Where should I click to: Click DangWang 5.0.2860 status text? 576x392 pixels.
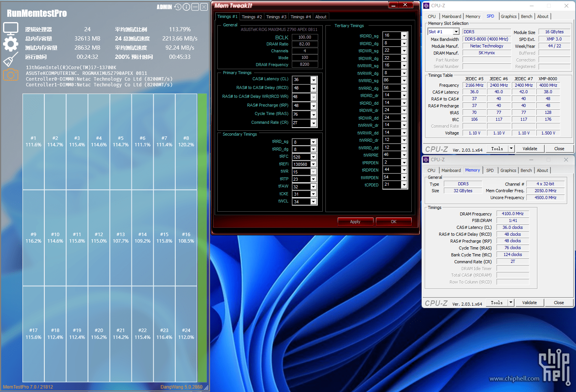point(181,387)
